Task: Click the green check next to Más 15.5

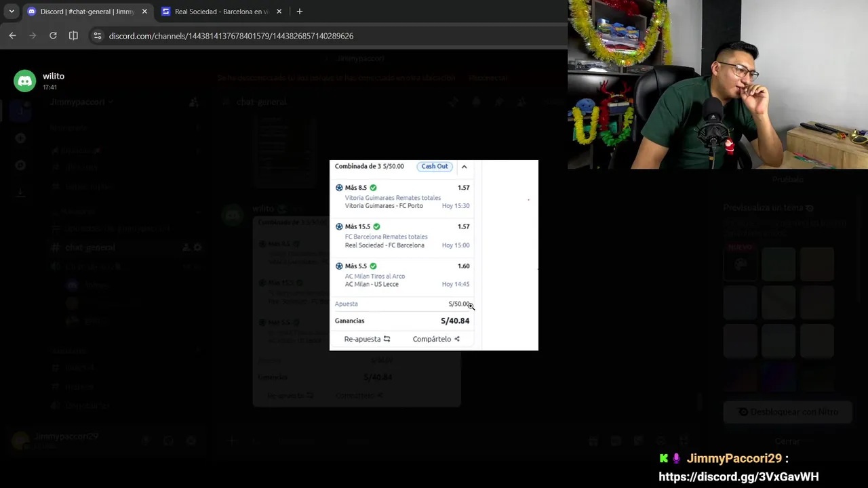Action: click(x=376, y=226)
